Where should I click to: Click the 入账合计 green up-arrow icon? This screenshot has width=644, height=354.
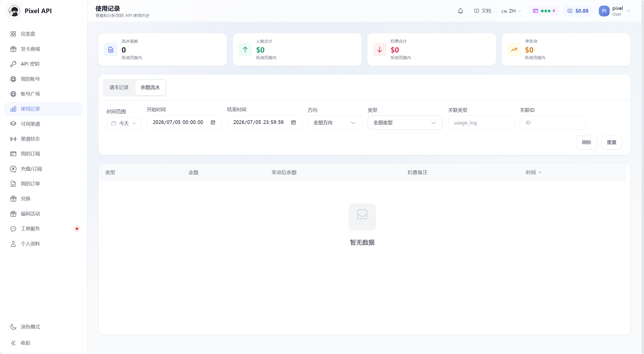click(245, 50)
